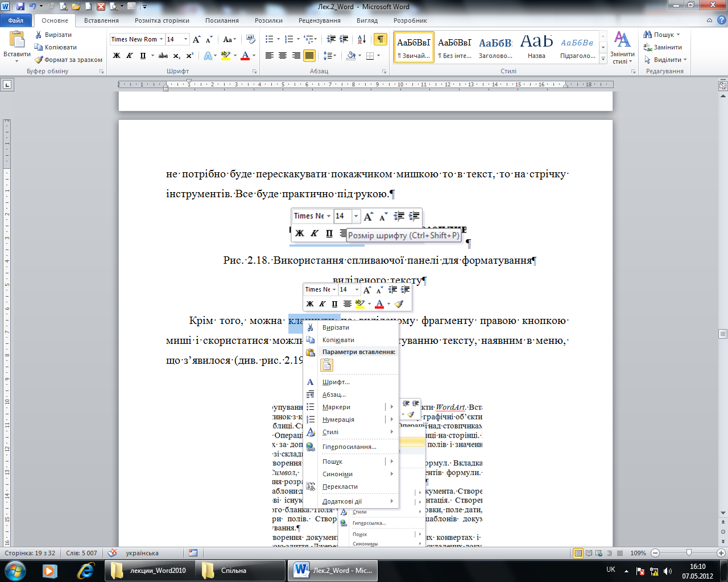Click Grow Font icon in the ribbon
The width and height of the screenshot is (728, 582).
pyautogui.click(x=196, y=39)
